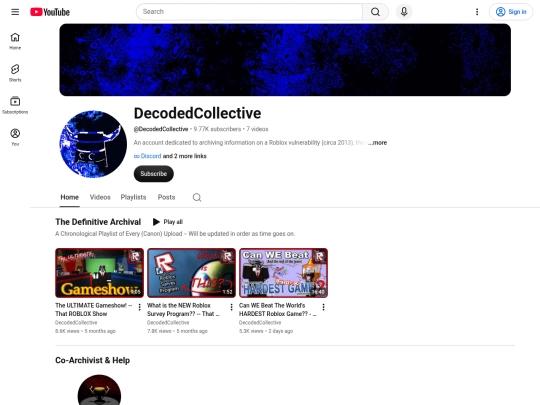Click the DecodedCollective channel avatar

pyautogui.click(x=93, y=144)
